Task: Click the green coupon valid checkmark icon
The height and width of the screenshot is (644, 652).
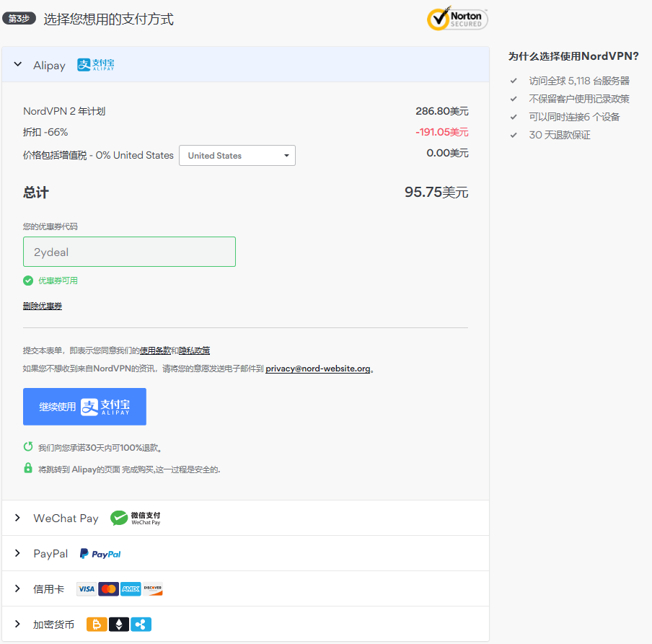Action: coord(28,281)
